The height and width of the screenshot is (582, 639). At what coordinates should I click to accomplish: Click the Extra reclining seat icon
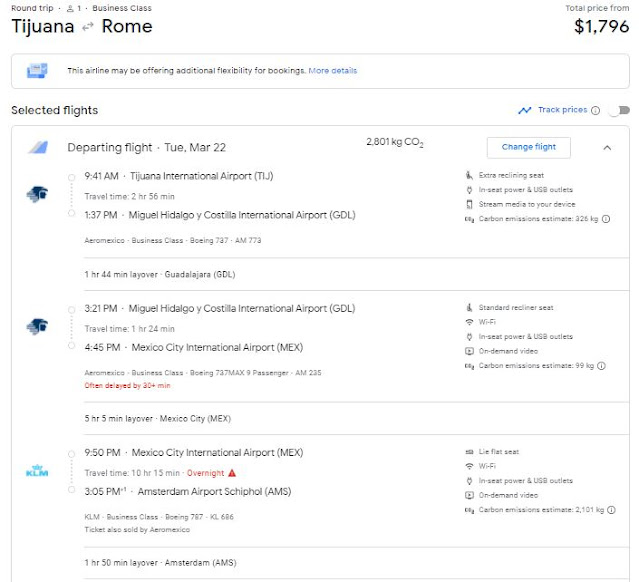469,175
